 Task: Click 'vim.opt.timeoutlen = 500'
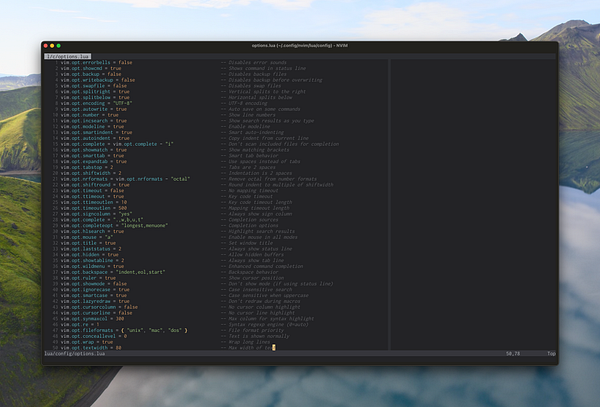94,208
